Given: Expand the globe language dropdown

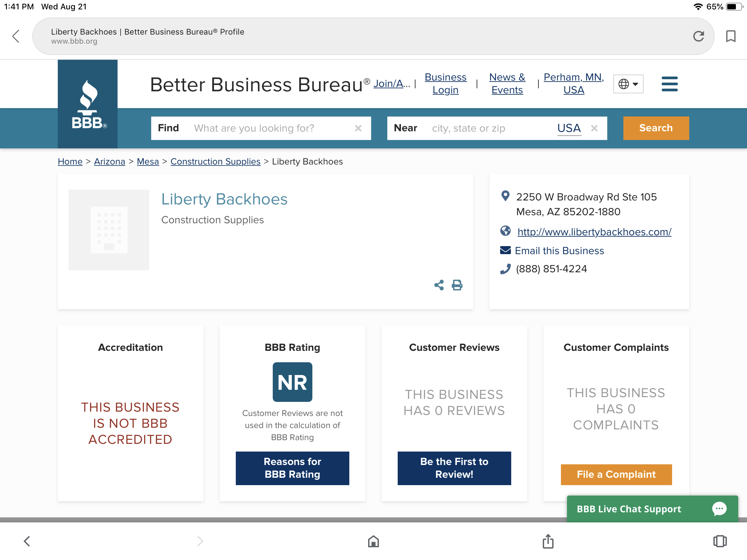Looking at the screenshot, I should (x=628, y=84).
